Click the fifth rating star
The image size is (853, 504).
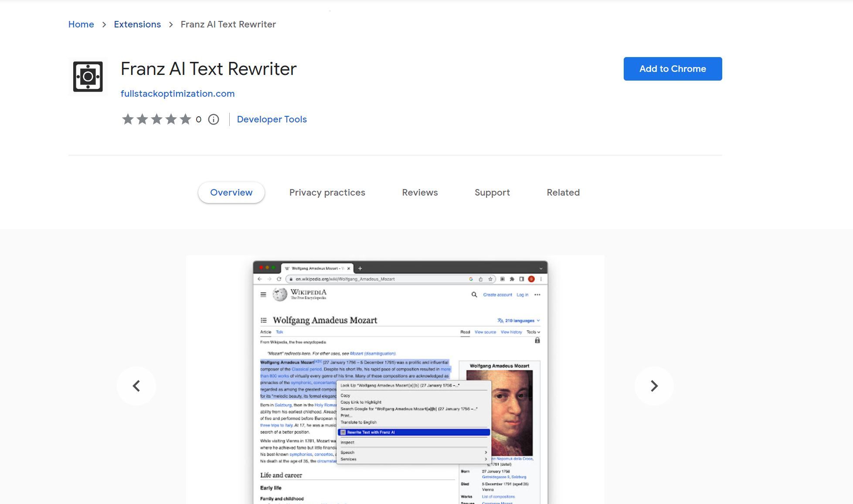[185, 119]
